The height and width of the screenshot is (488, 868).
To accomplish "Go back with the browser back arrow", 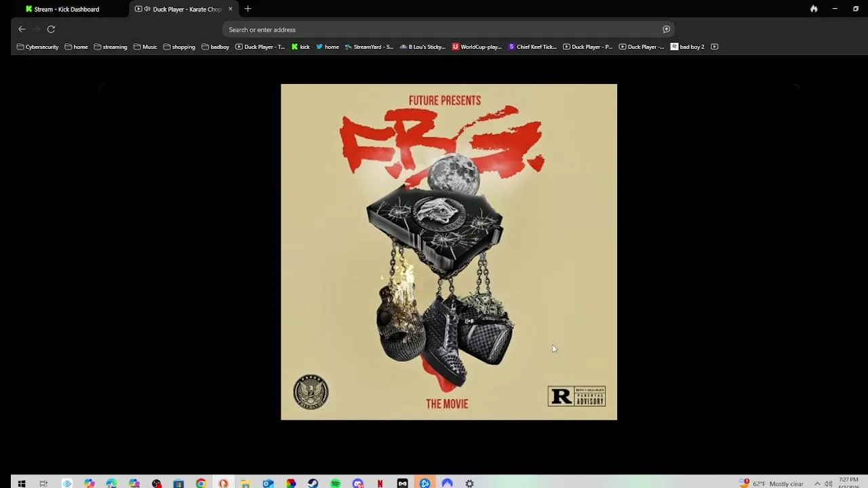I will point(22,29).
